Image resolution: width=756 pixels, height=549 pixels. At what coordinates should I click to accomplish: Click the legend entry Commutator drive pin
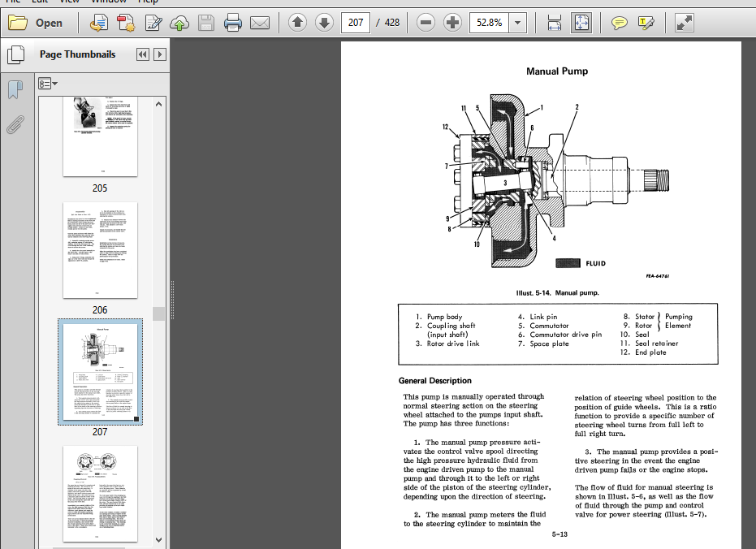[565, 335]
